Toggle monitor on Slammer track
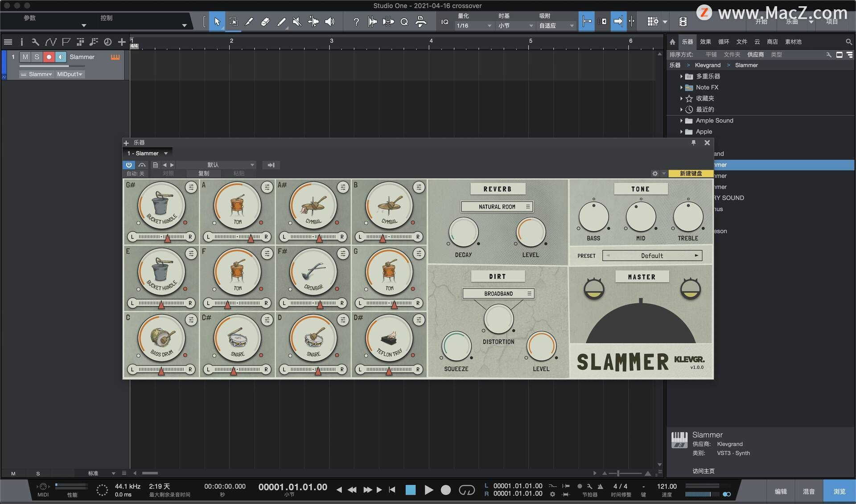The height and width of the screenshot is (504, 856). [x=61, y=57]
